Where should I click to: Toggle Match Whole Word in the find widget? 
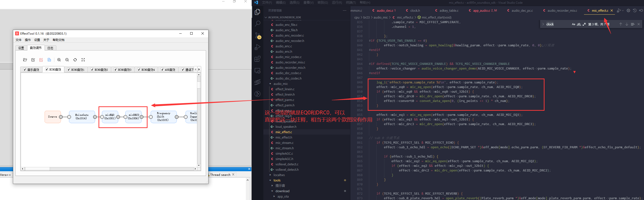tap(579, 24)
